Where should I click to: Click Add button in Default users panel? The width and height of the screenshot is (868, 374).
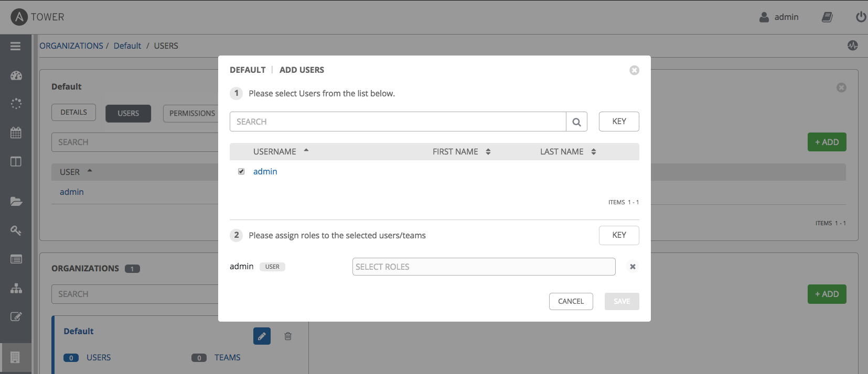(x=827, y=142)
